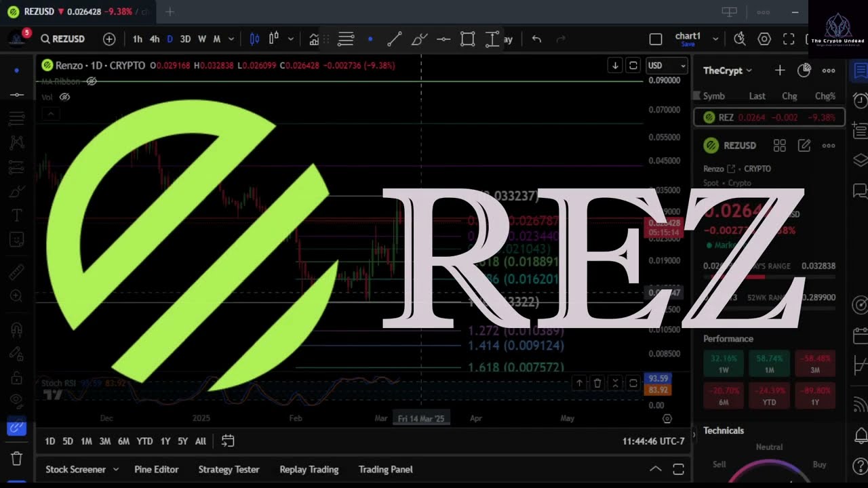Screen dimensions: 868x488
Task: Open the Pine Editor tab
Action: point(157,470)
